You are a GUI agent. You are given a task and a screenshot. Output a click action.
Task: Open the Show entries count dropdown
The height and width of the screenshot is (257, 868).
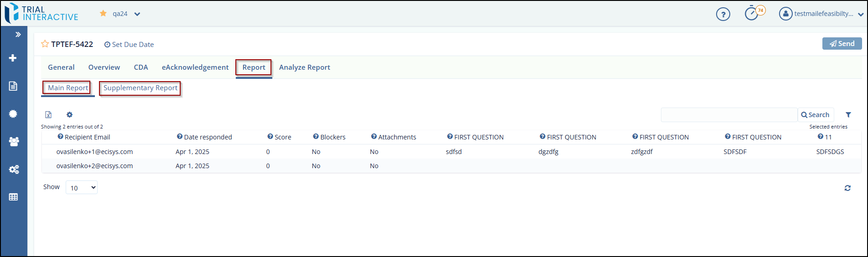pos(82,188)
